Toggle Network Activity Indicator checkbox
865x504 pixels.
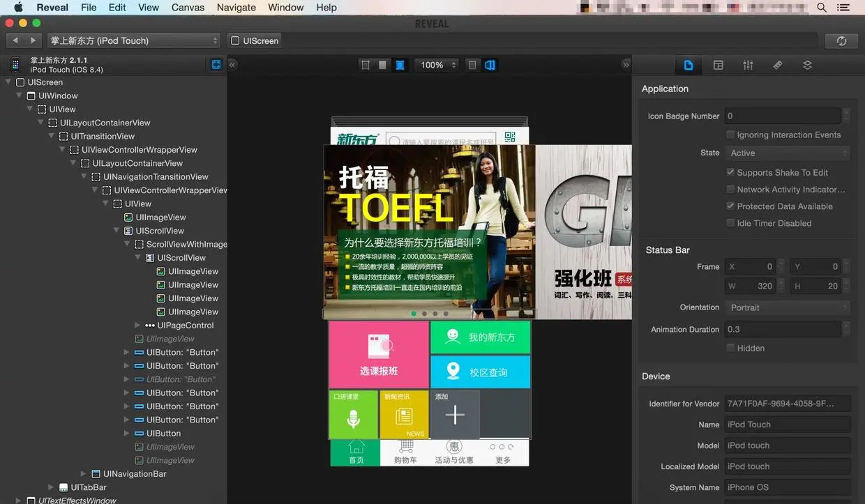coord(730,189)
